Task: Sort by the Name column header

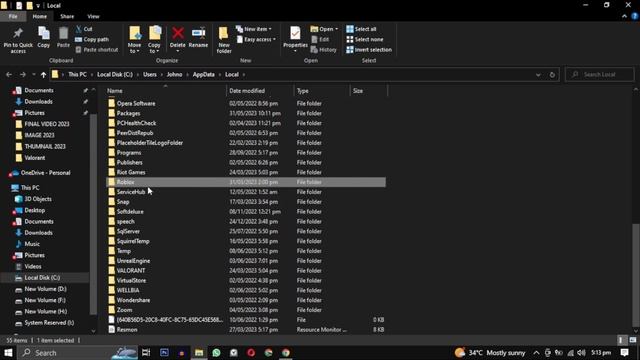Action: click(165, 91)
